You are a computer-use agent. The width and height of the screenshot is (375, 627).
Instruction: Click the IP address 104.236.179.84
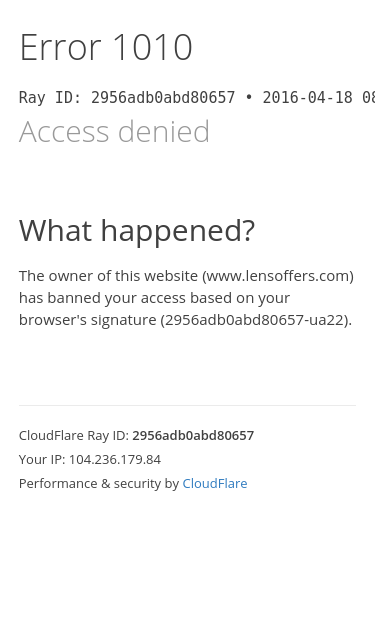(x=115, y=459)
